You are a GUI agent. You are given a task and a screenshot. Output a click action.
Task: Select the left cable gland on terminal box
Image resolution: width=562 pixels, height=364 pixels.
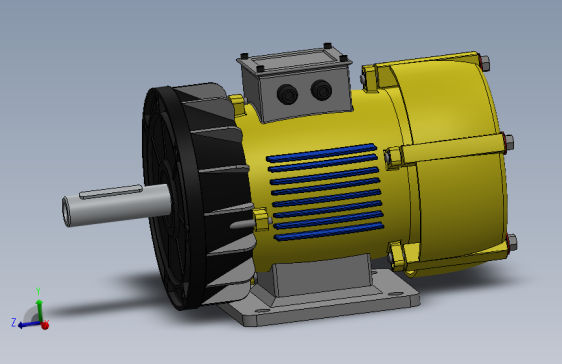click(x=287, y=94)
